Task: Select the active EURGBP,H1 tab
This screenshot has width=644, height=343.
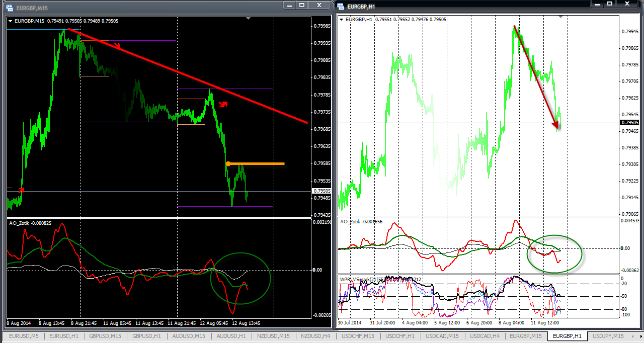Action: pyautogui.click(x=567, y=336)
